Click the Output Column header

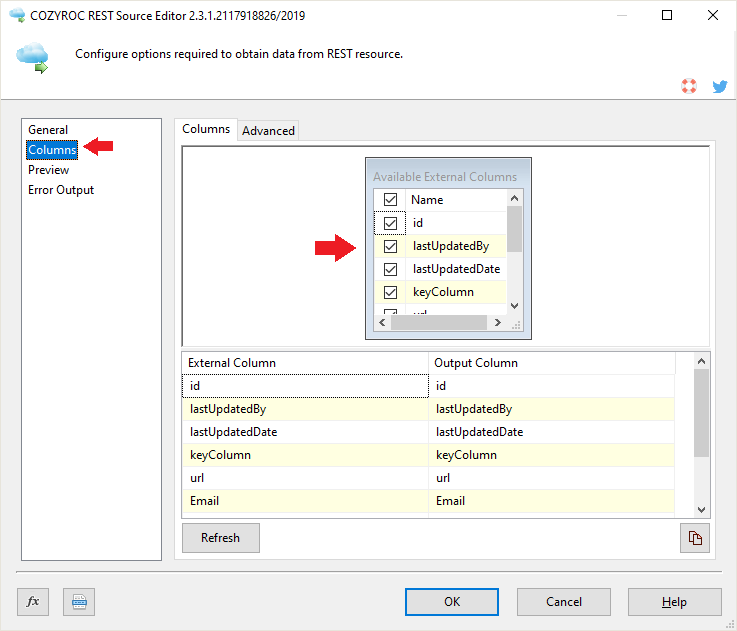click(552, 363)
